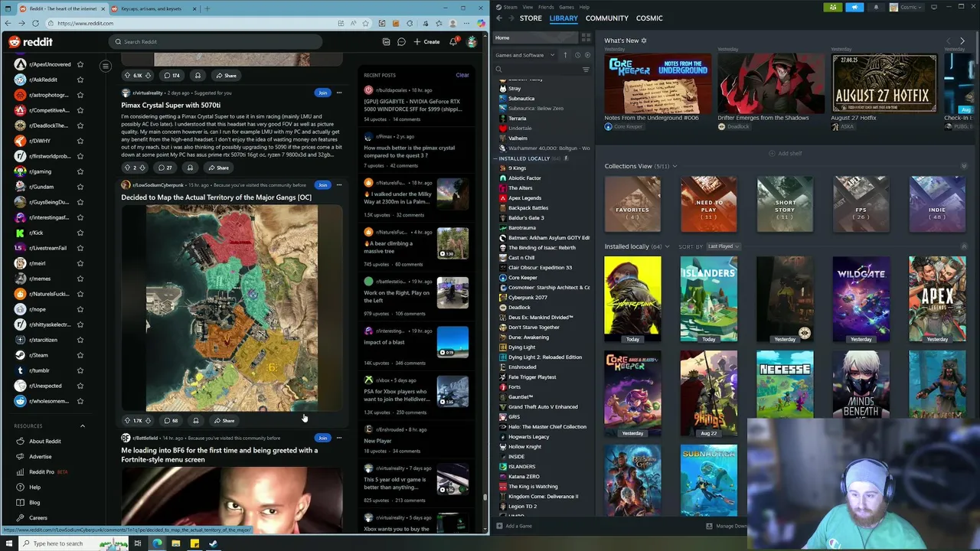Open Edge Copilot icon

[480, 23]
